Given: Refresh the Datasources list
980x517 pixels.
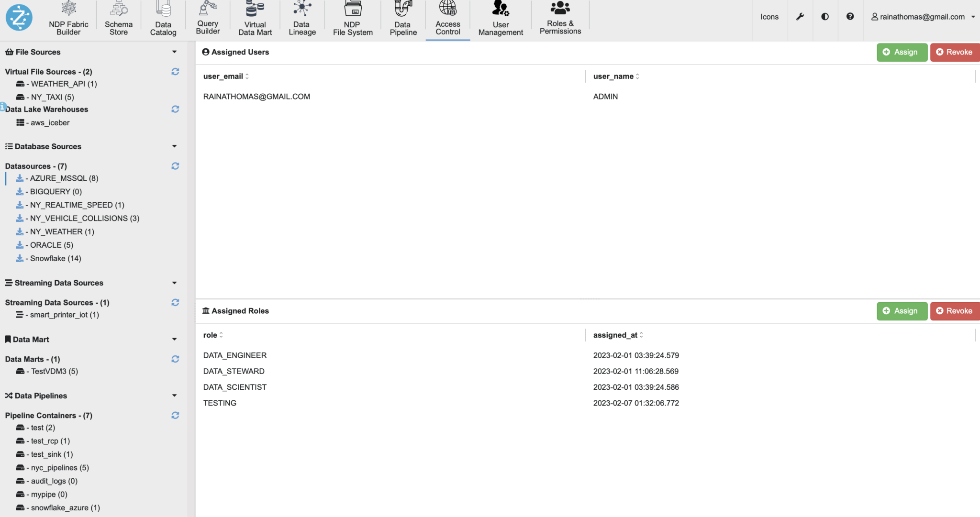Looking at the screenshot, I should [175, 166].
